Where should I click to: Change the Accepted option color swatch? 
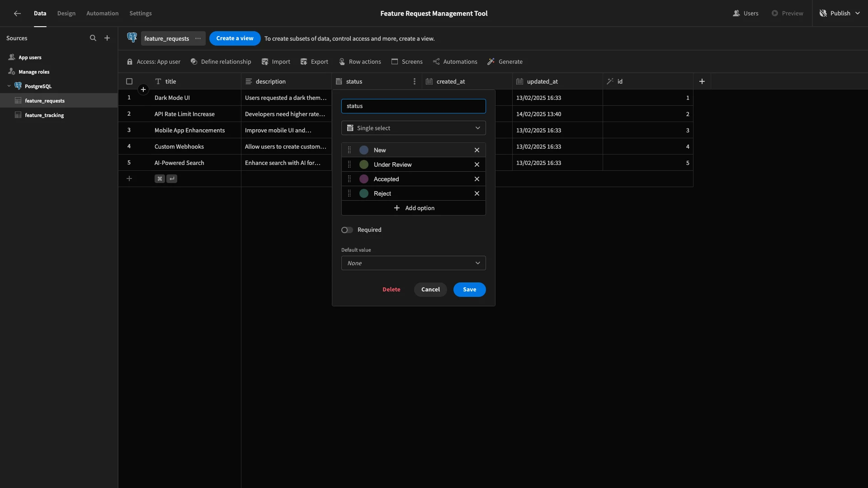click(364, 179)
